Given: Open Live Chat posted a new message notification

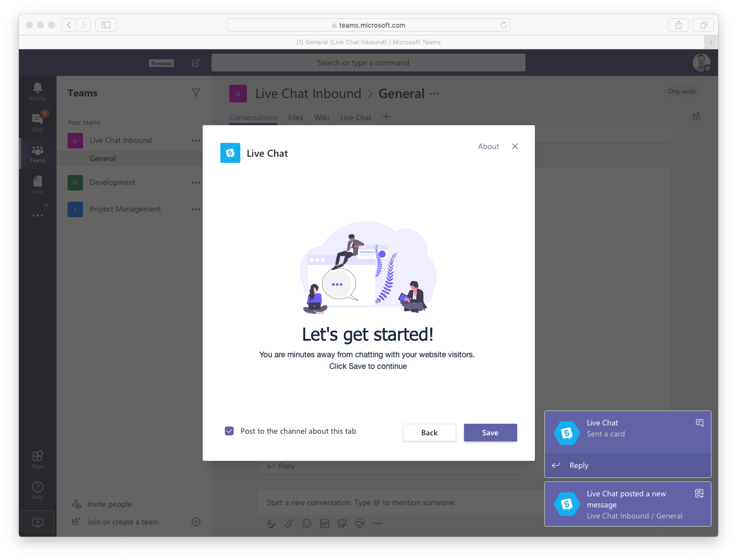Looking at the screenshot, I should (628, 504).
